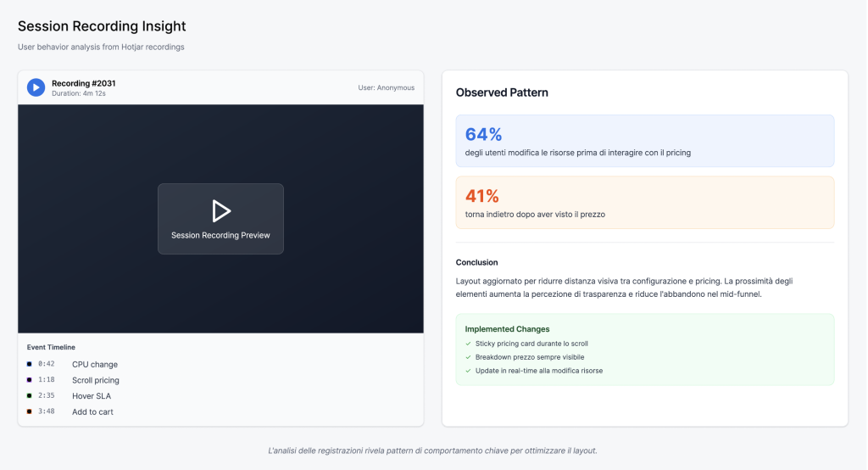Click the marker dot next to 0:42
This screenshot has height=470, width=868.
[30, 364]
